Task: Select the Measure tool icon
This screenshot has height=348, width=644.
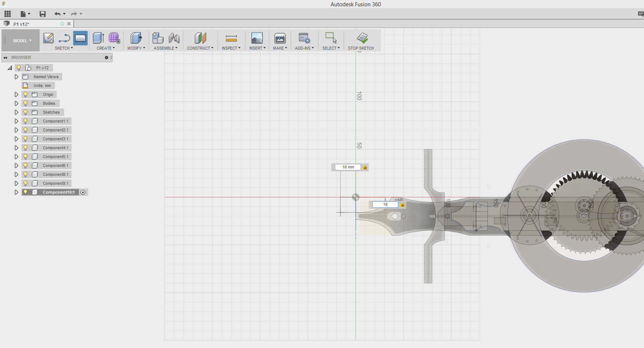Action: pos(231,38)
